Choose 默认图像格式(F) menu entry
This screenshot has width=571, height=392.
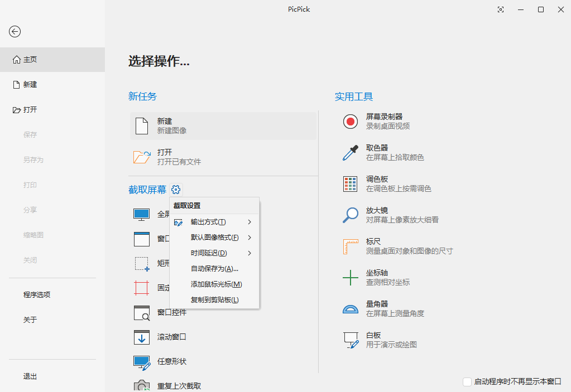tap(214, 238)
